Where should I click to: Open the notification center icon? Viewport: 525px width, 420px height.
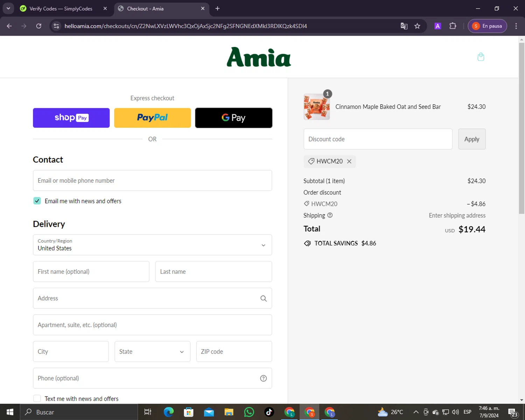[513, 412]
